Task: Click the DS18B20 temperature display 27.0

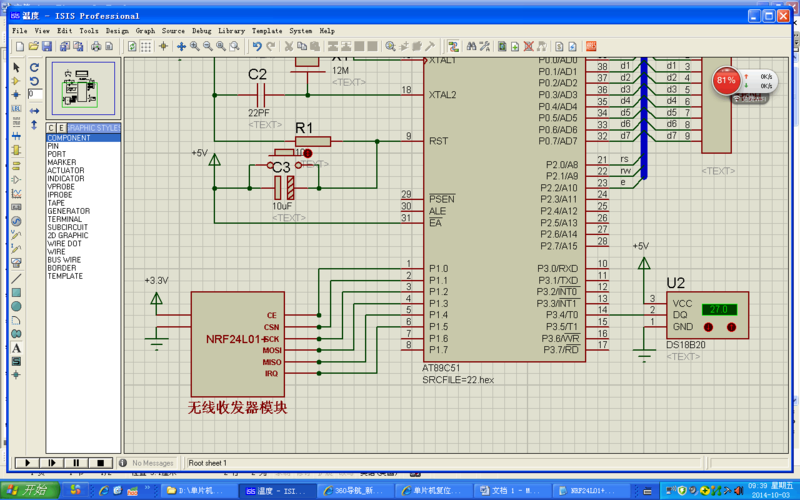Action: pos(719,309)
